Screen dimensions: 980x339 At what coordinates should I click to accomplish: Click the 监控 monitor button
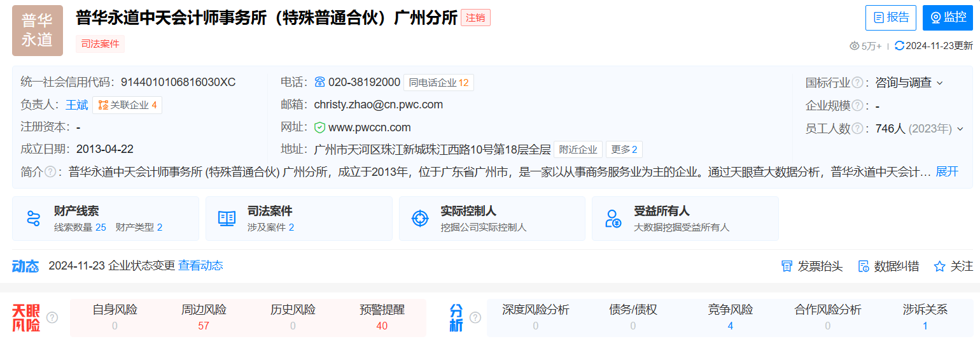(x=948, y=18)
